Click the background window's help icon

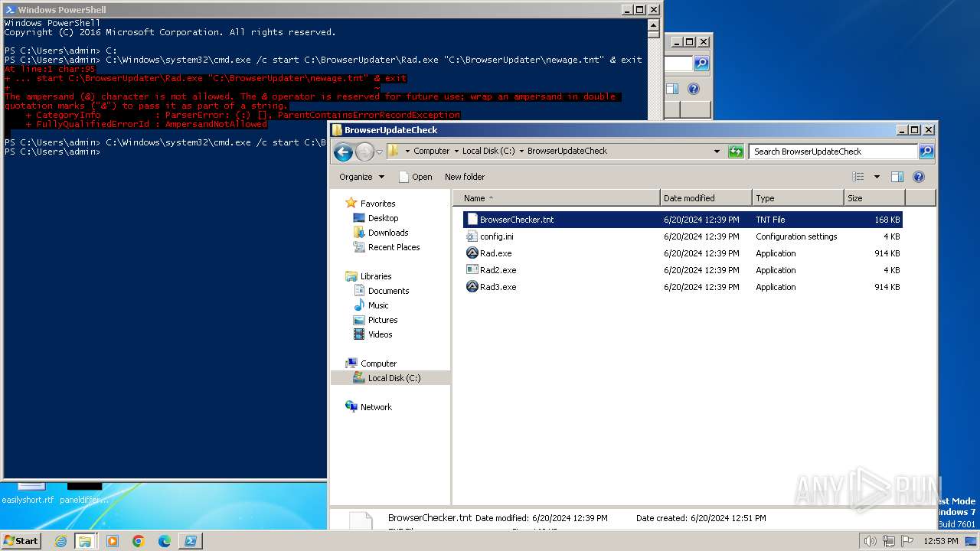[x=694, y=89]
